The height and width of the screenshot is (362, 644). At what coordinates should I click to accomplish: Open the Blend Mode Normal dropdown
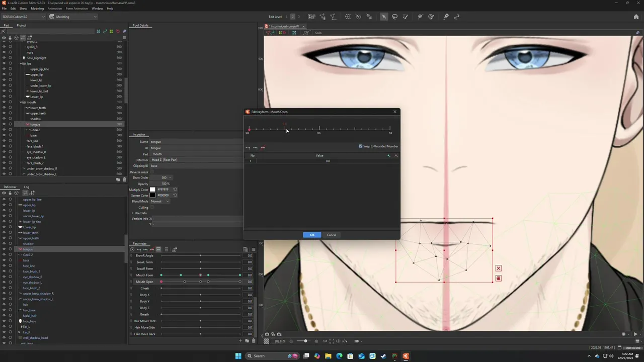tap(159, 201)
